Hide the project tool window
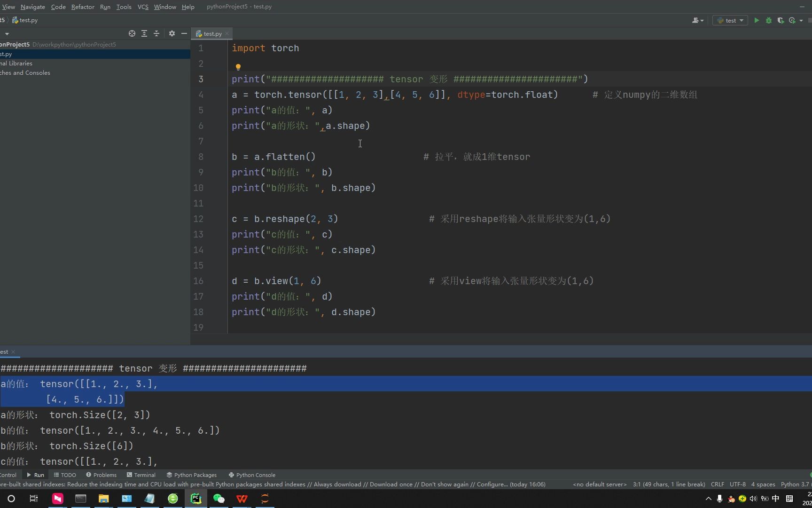 pos(184,33)
